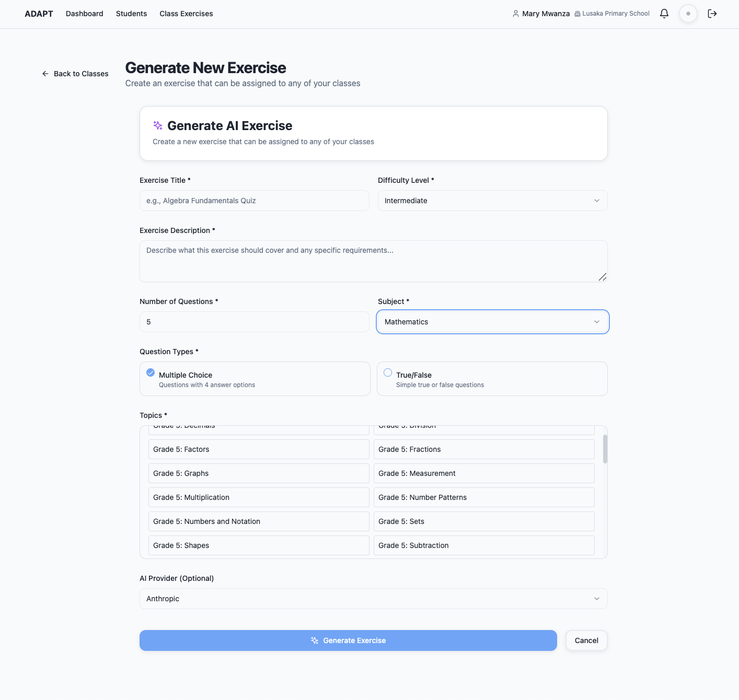739x700 pixels.
Task: Click the school building icon beside Lusaka Primary School
Action: click(x=578, y=14)
